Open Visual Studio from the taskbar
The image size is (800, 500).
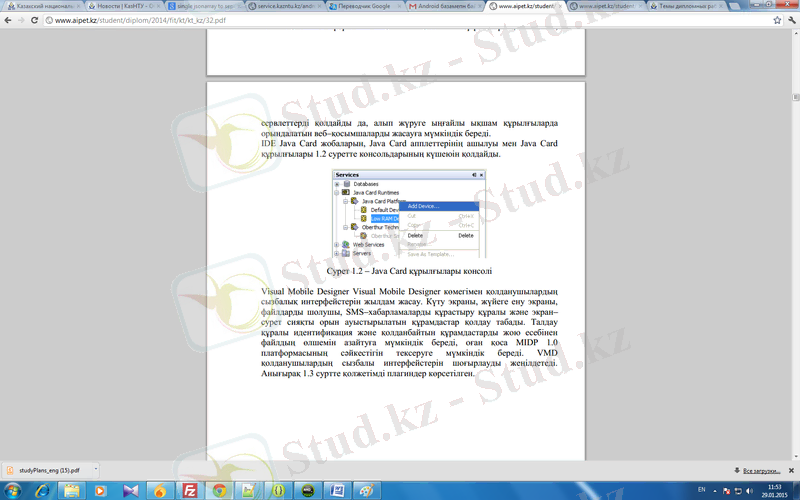[x=129, y=490]
